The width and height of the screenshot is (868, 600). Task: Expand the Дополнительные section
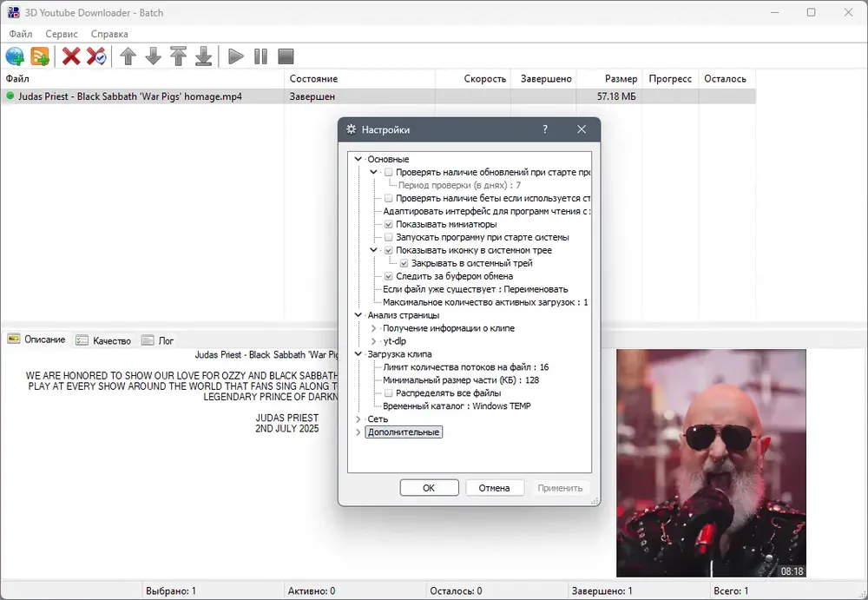tap(358, 432)
